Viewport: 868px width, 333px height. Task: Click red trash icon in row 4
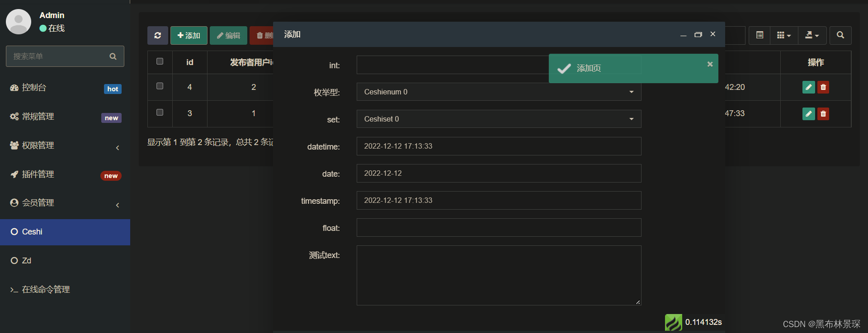pyautogui.click(x=823, y=87)
